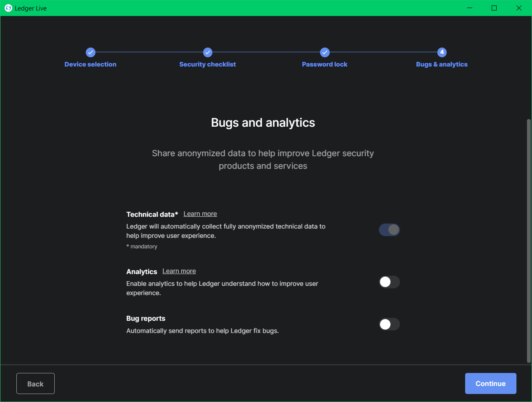Viewport: 532px width, 402px height.
Task: Open Learn more link for Technical data
Action: point(200,214)
